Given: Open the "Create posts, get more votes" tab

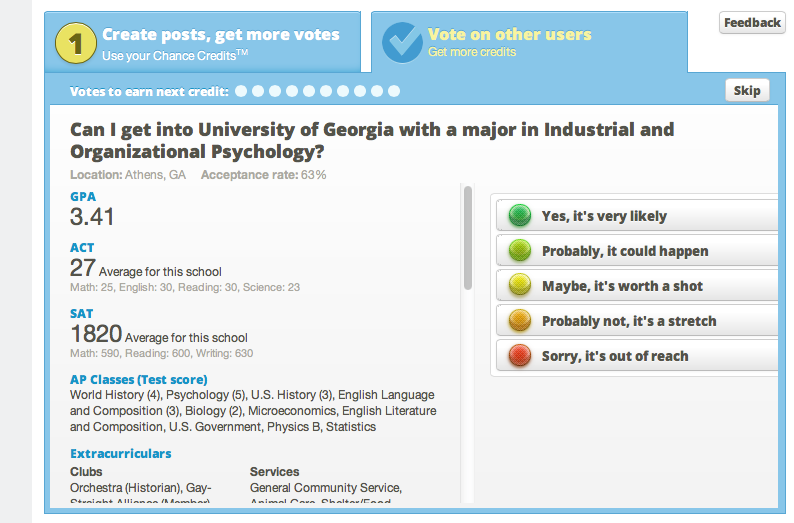Looking at the screenshot, I should click(x=203, y=42).
